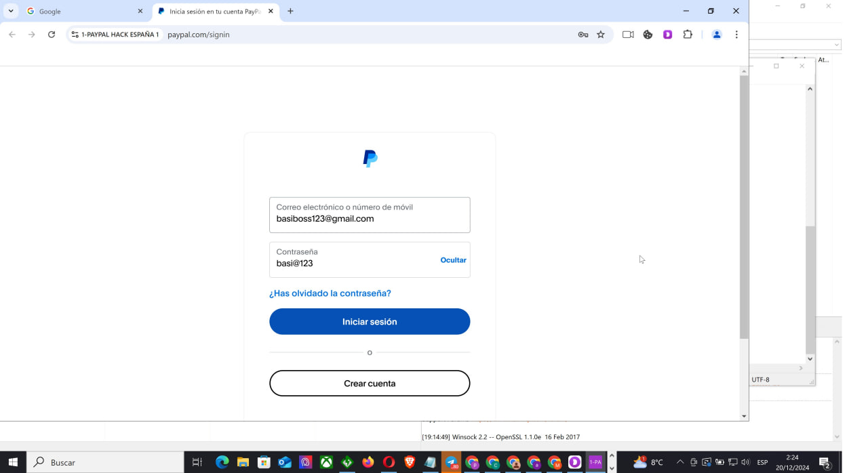The height and width of the screenshot is (473, 868).
Task: Reload the page
Action: (x=52, y=35)
